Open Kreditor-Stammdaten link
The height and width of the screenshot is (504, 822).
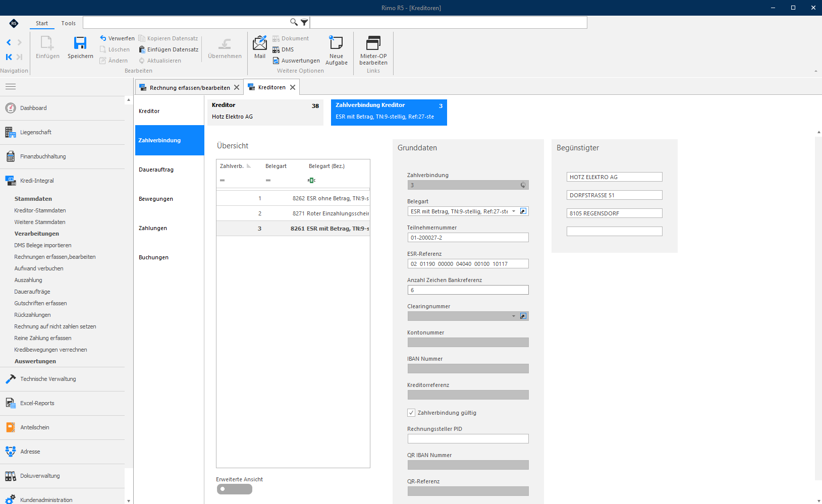[x=40, y=210]
